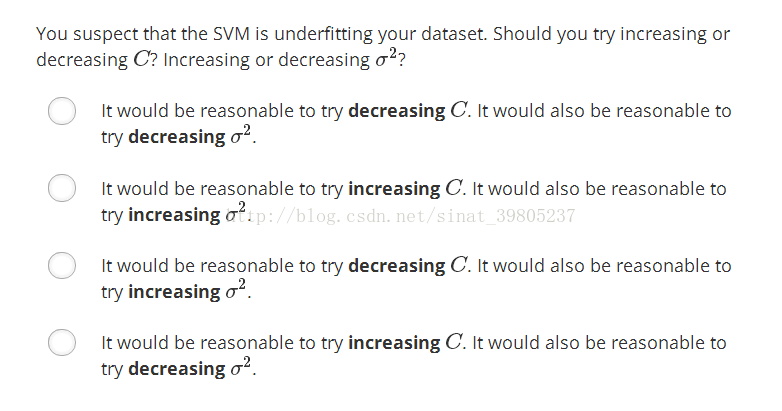
Task: Click bold 'increasing' before C in last option
Action: pyautogui.click(x=394, y=343)
